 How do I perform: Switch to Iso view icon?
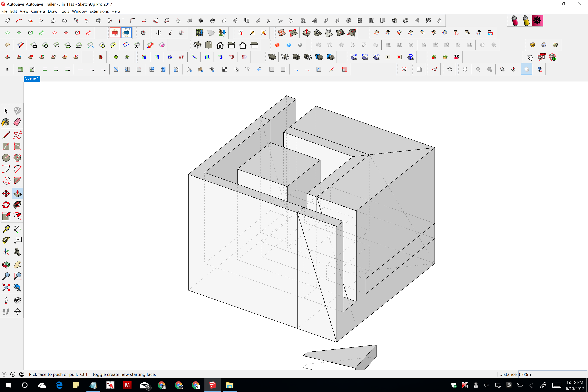tap(197, 45)
